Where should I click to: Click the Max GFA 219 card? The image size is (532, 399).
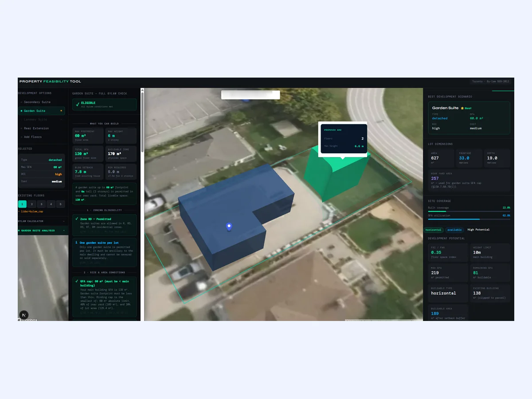click(x=448, y=273)
